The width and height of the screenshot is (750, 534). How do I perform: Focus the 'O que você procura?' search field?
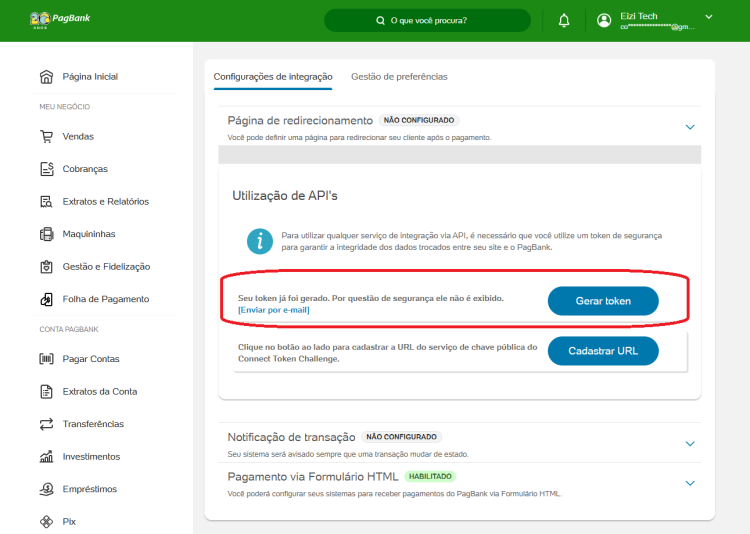point(428,21)
